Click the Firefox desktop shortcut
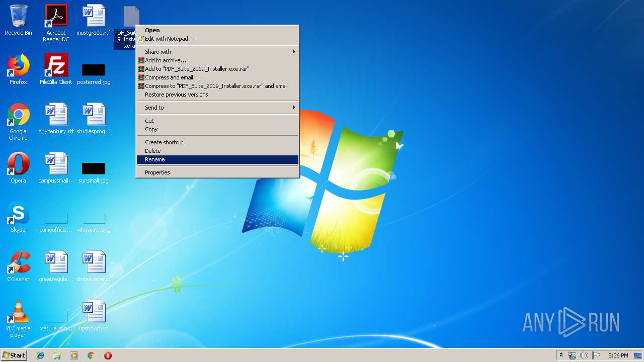This screenshot has width=644, height=362. point(18,69)
